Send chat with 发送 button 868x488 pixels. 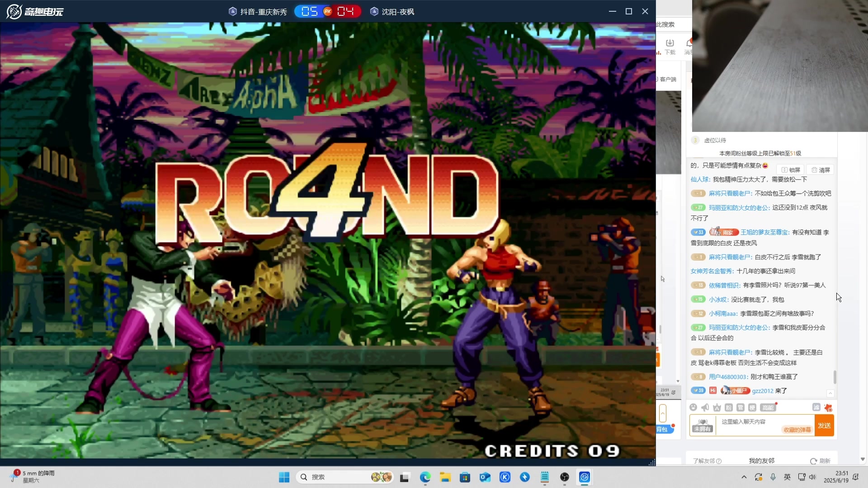tap(824, 425)
